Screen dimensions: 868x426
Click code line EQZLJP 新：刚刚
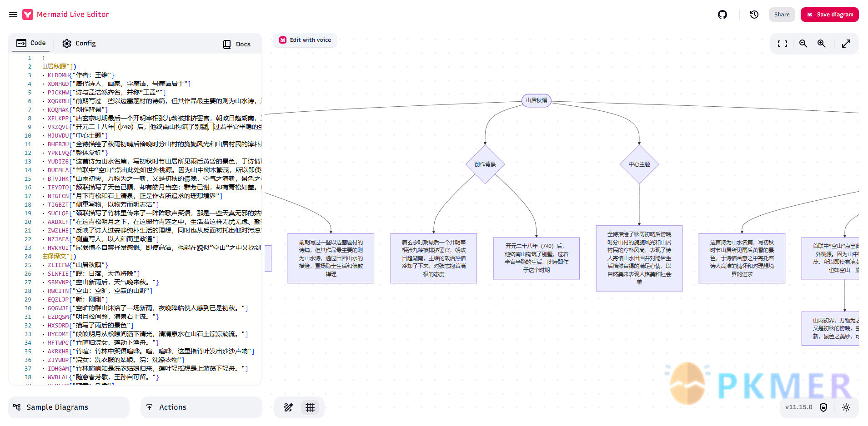78,300
